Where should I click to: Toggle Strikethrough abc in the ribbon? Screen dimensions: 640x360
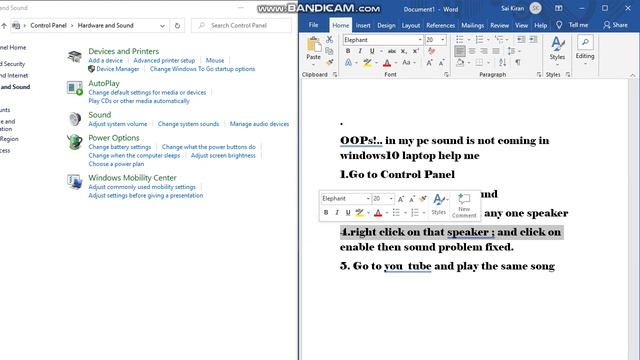coord(392,51)
